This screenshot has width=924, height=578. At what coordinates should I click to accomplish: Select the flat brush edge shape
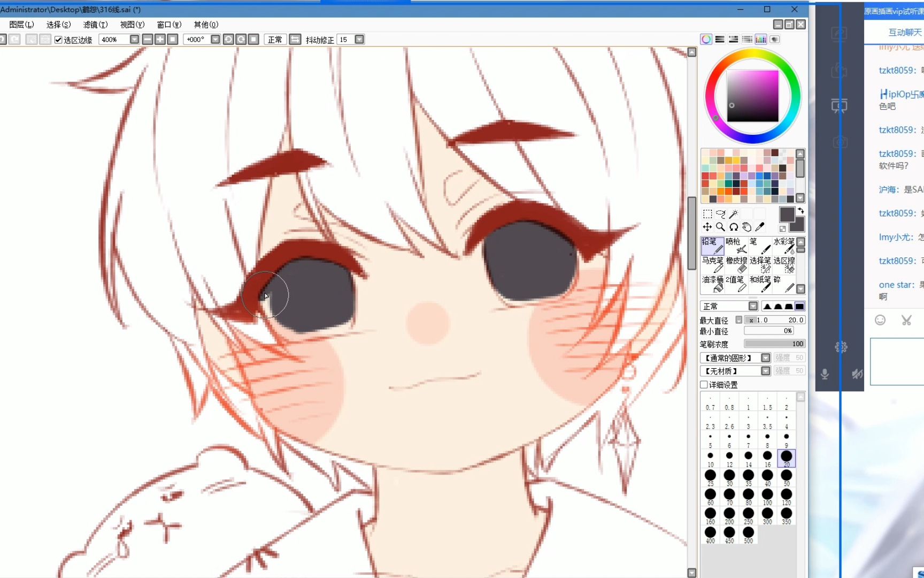click(x=799, y=306)
